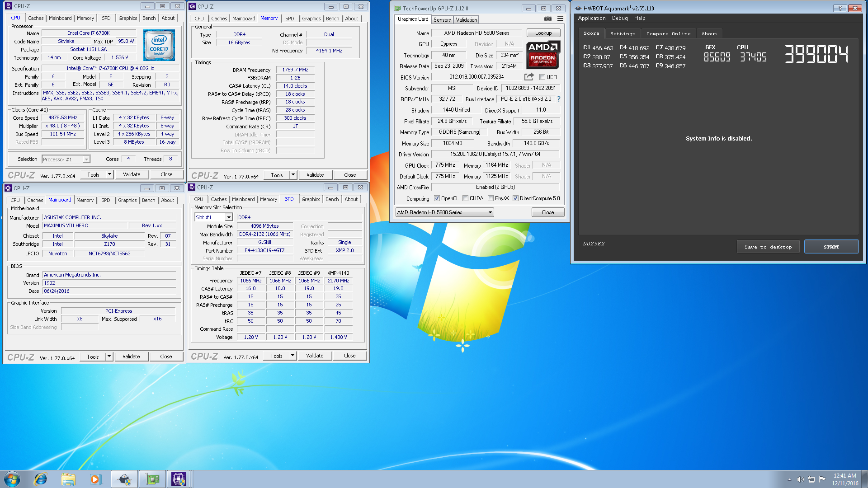Open the Processor #1 selection dropdown
This screenshot has width=868, height=488.
66,159
